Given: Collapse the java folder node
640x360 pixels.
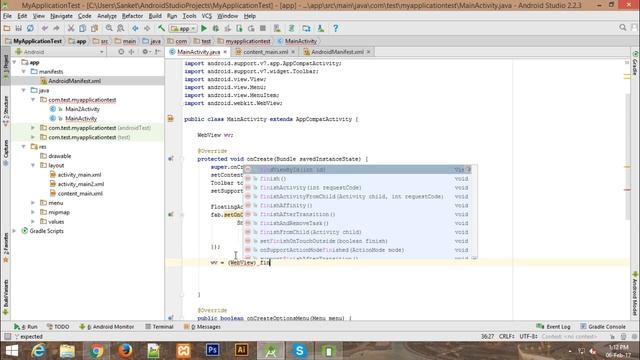Looking at the screenshot, I should coord(24,90).
